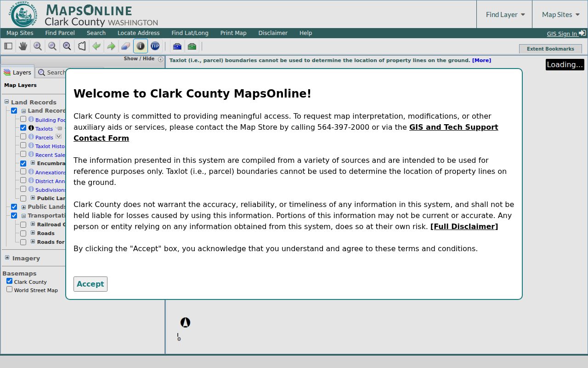This screenshot has height=368, width=588.
Task: Select the Zoom In magnifier tool
Action: point(38,46)
